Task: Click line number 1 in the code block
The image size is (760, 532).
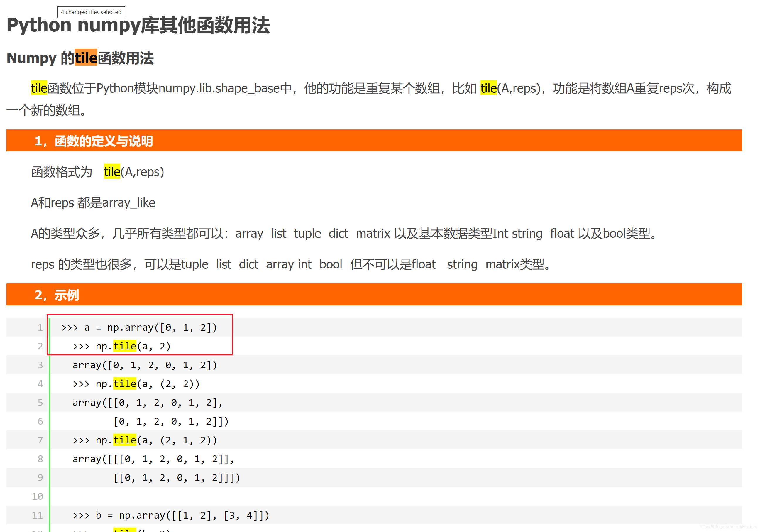Action: coord(40,327)
